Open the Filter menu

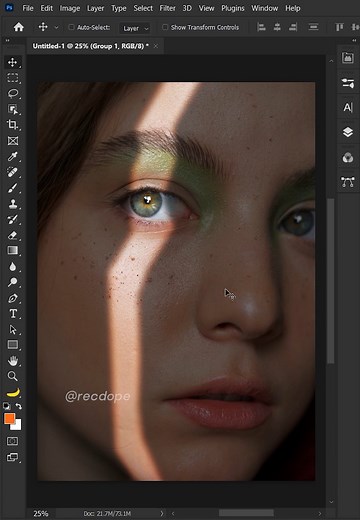pos(167,8)
